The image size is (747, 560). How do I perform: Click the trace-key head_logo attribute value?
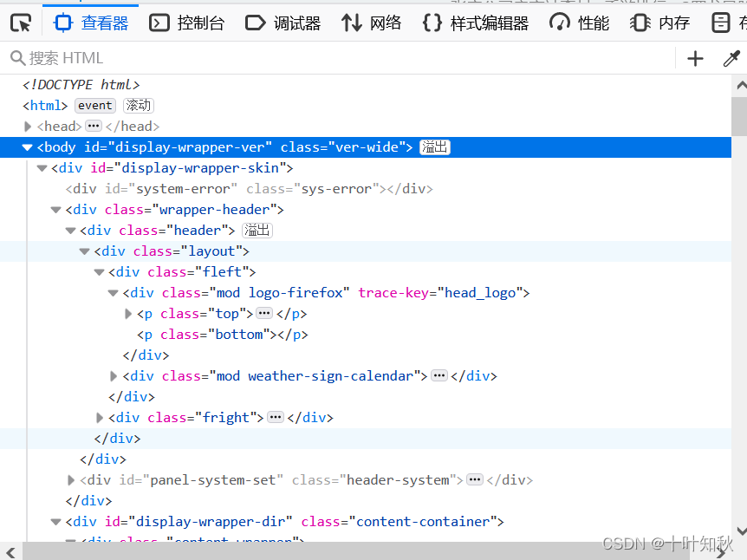point(480,293)
